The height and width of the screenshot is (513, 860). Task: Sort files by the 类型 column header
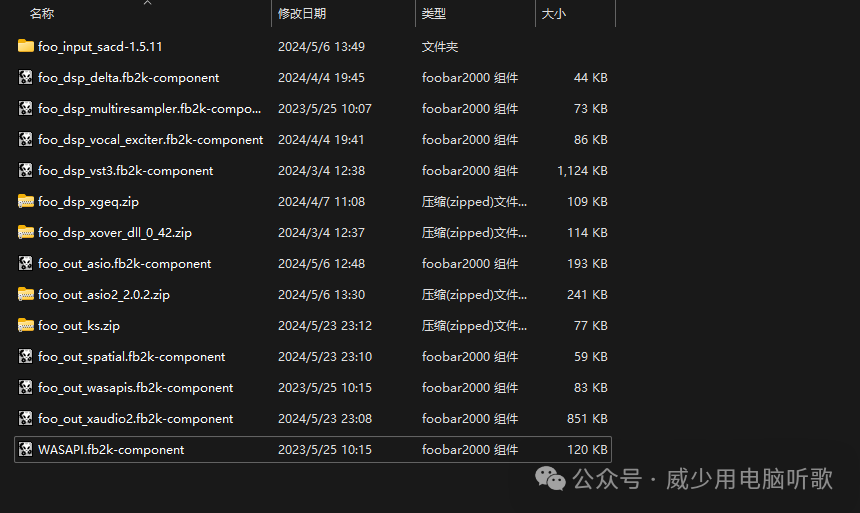click(x=434, y=14)
